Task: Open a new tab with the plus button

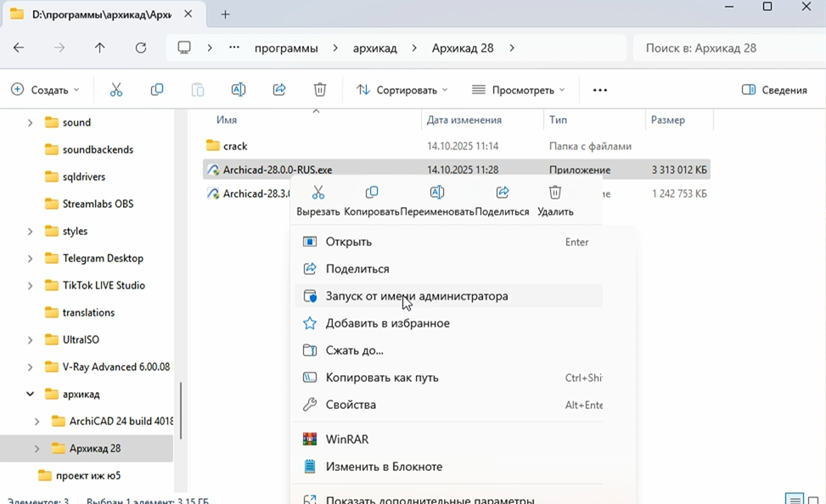Action: coord(226,14)
